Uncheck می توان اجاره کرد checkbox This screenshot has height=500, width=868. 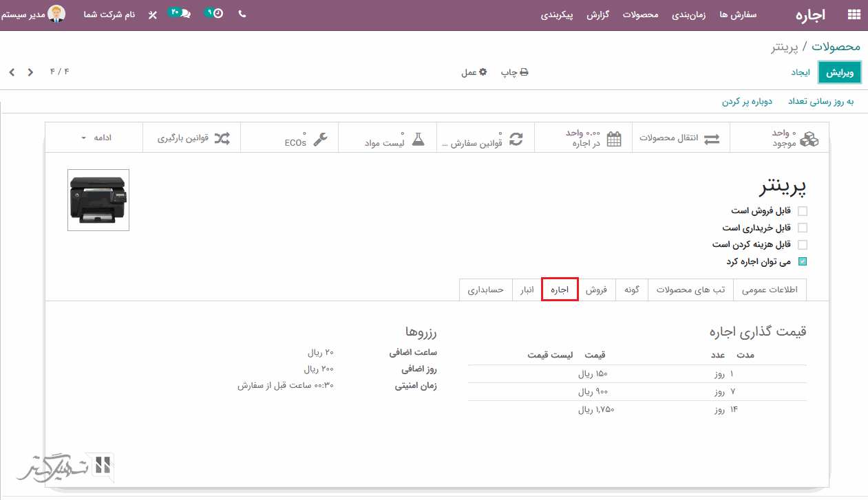click(x=802, y=261)
